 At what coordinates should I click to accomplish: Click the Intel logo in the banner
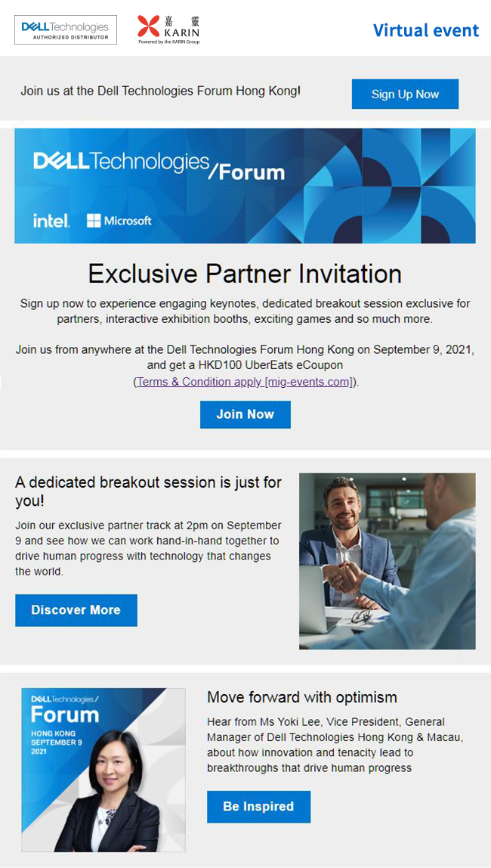point(51,221)
